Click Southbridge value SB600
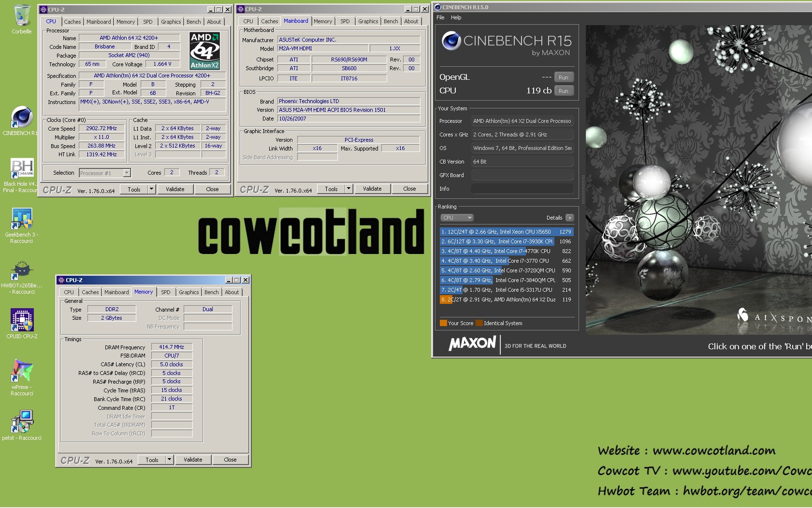The height and width of the screenshot is (508, 812). [349, 68]
